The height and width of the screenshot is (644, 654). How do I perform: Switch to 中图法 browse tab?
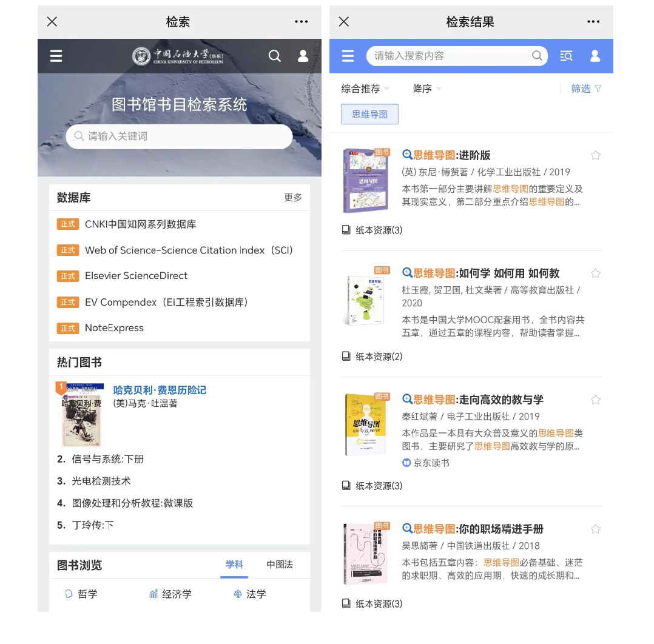[x=280, y=565]
